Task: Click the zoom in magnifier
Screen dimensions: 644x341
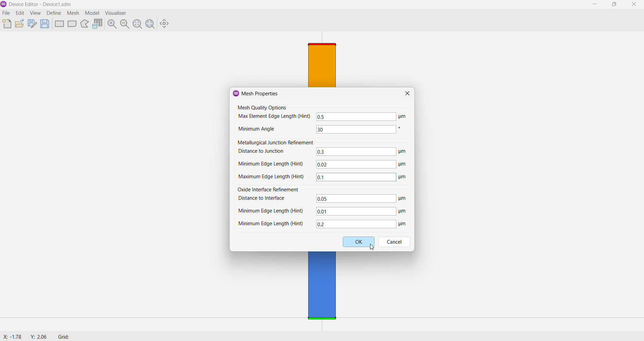Action: [x=112, y=24]
